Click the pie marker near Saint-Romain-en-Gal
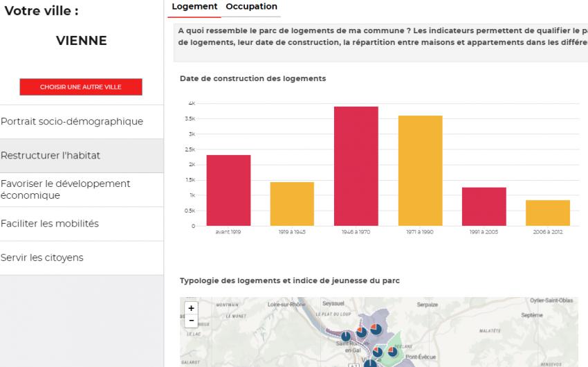The height and width of the screenshot is (367, 588). [x=346, y=337]
